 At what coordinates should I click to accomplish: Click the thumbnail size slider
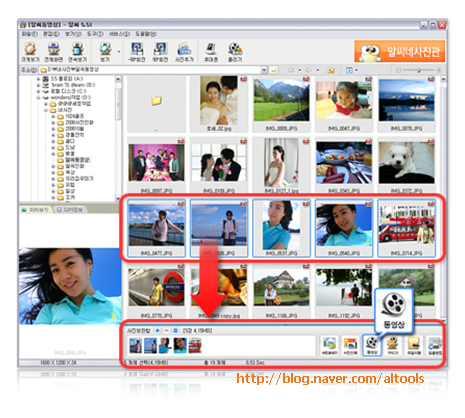[418, 70]
